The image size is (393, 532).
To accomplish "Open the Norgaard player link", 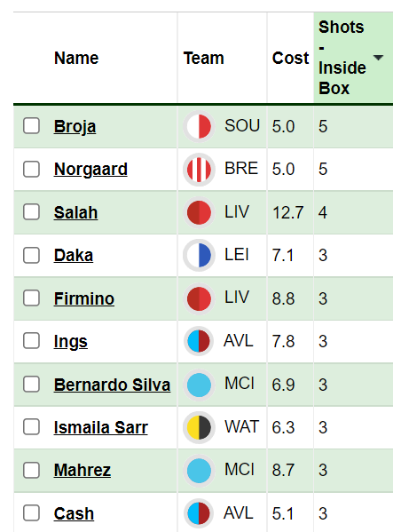I will [x=90, y=170].
